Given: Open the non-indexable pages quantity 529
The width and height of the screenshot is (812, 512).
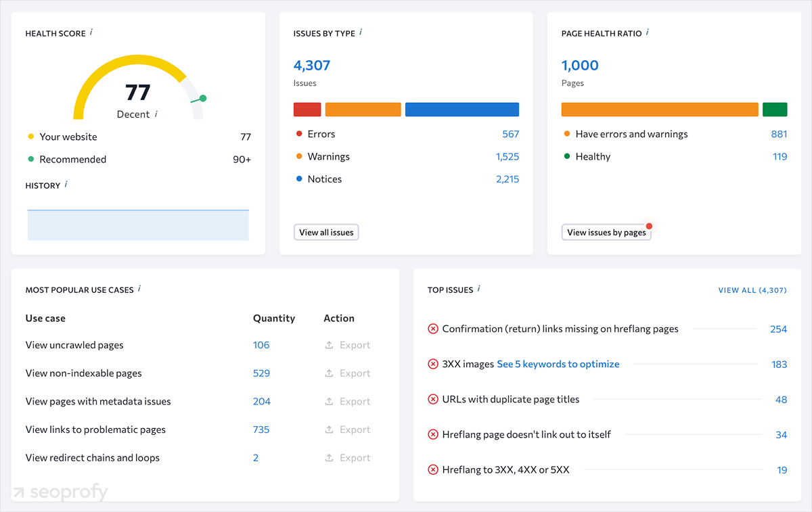Looking at the screenshot, I should (x=262, y=373).
